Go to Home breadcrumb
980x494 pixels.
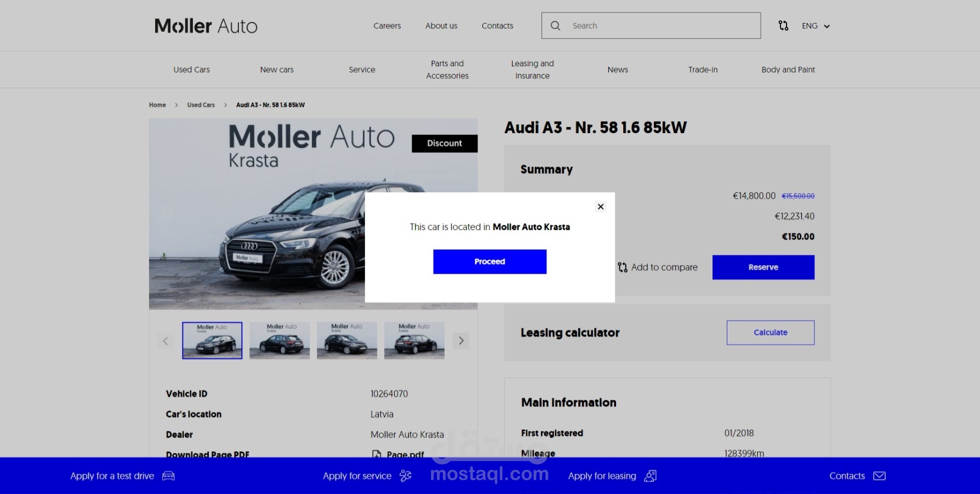point(157,105)
